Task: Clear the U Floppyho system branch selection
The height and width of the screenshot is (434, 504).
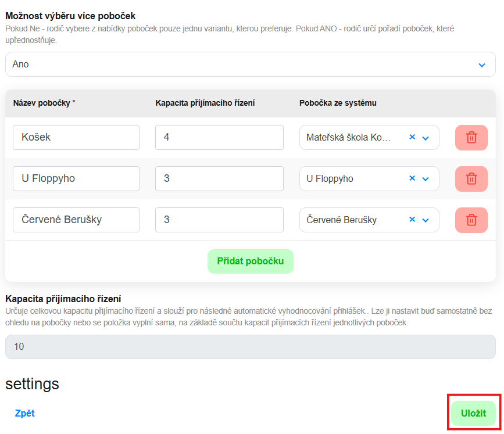Action: (x=412, y=179)
